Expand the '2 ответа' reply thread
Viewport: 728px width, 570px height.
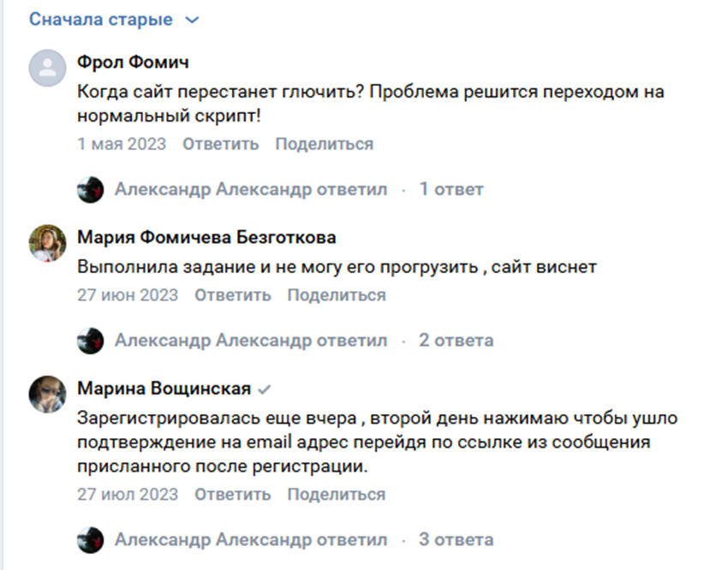[456, 340]
